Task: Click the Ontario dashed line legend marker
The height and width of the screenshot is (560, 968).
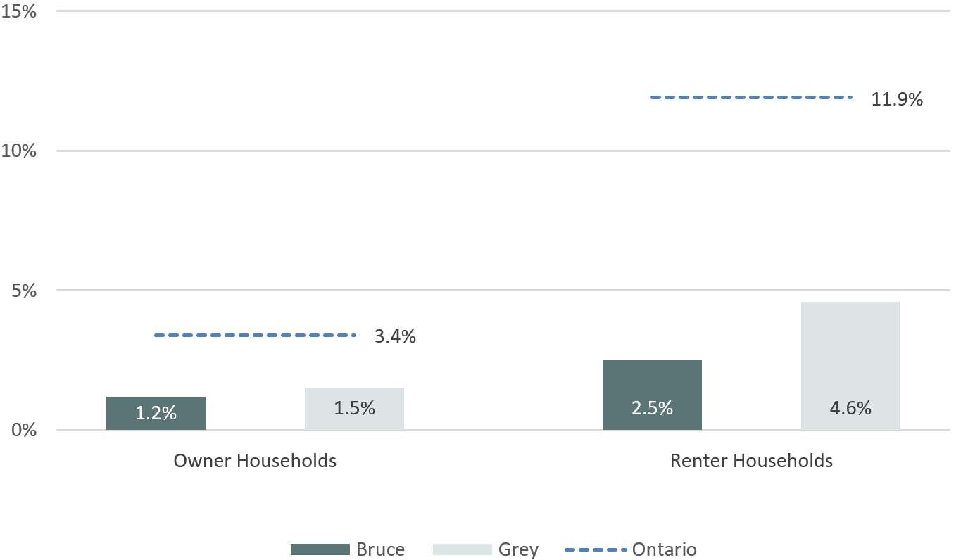Action: (x=595, y=549)
